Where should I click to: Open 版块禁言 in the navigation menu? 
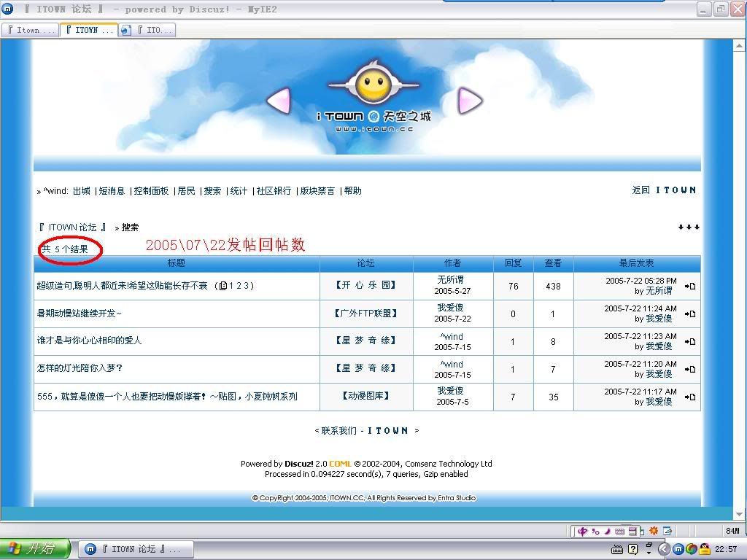pyautogui.click(x=317, y=191)
